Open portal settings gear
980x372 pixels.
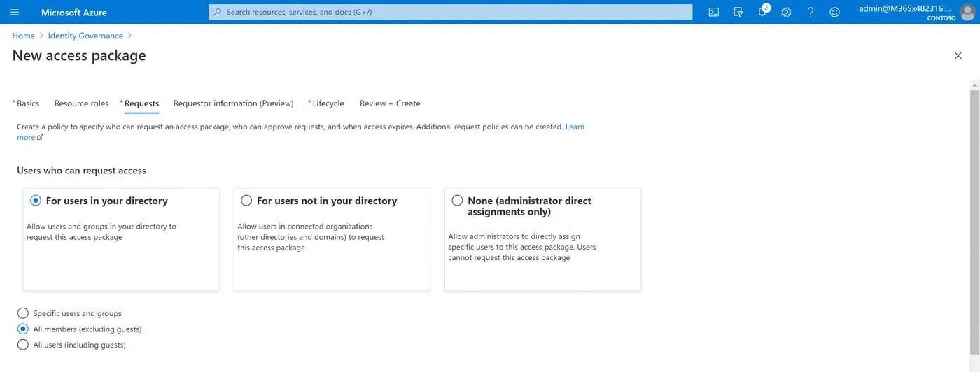click(786, 12)
